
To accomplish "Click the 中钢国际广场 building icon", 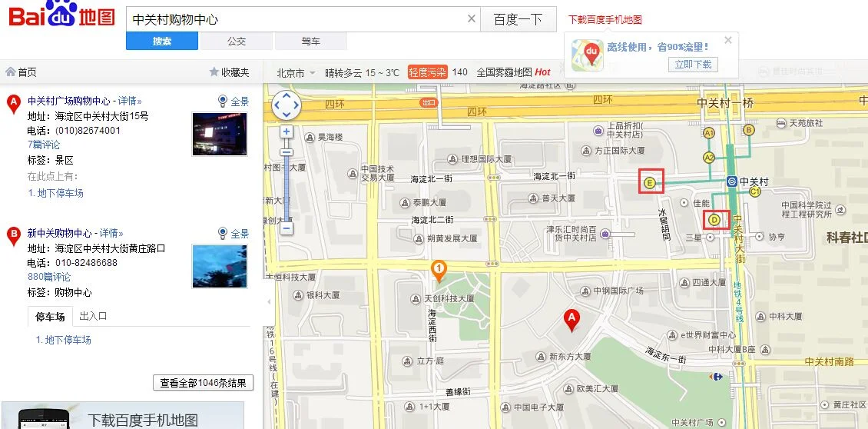I will 585,291.
